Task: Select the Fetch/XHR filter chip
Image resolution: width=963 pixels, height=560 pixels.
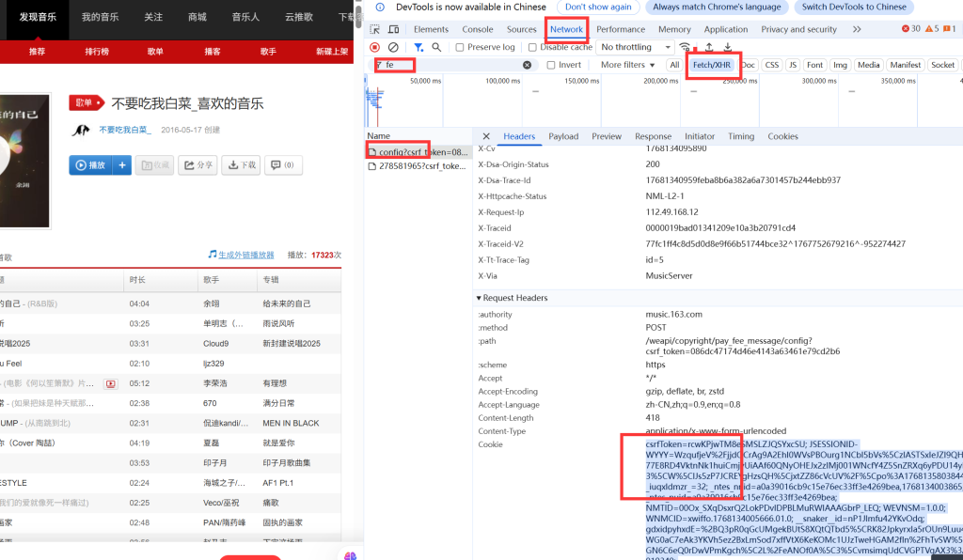Action: [x=713, y=65]
